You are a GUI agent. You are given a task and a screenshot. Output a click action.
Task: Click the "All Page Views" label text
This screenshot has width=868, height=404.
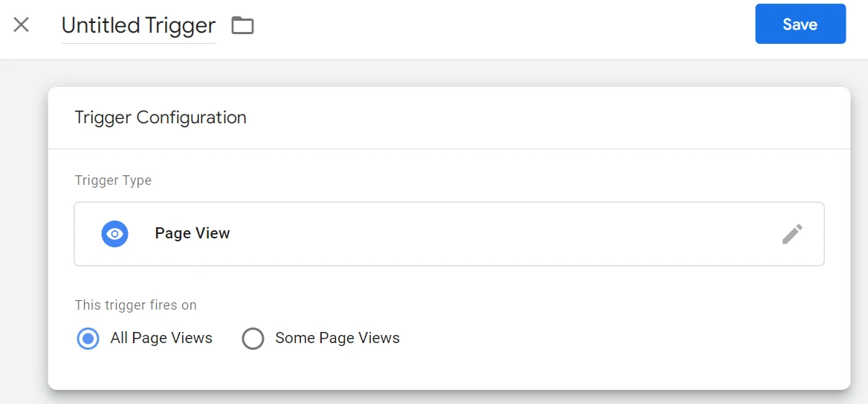pyautogui.click(x=161, y=339)
